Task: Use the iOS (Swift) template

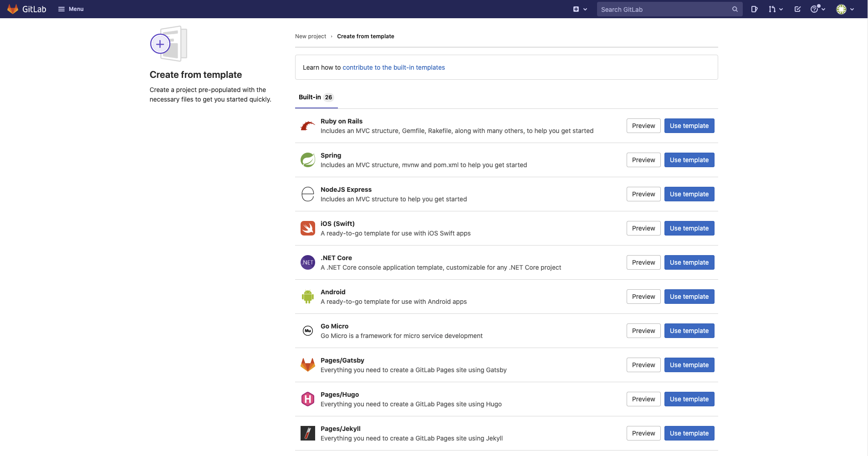Action: point(689,228)
